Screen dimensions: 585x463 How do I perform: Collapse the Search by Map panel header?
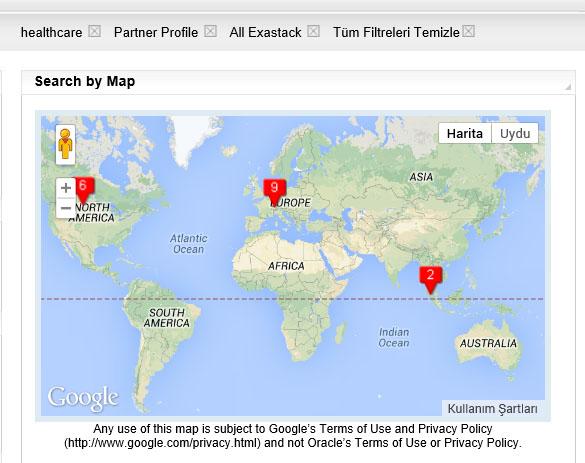(x=298, y=82)
